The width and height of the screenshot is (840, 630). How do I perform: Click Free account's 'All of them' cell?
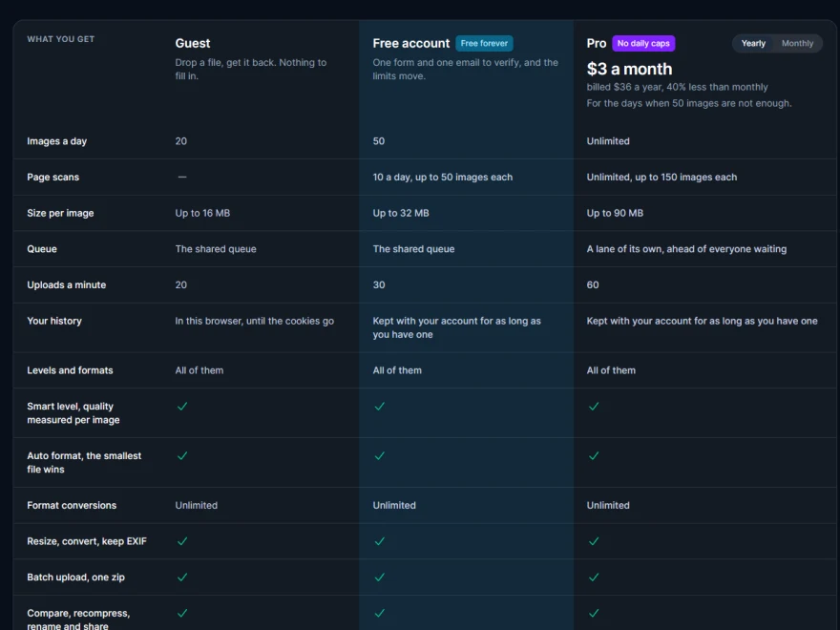click(397, 370)
